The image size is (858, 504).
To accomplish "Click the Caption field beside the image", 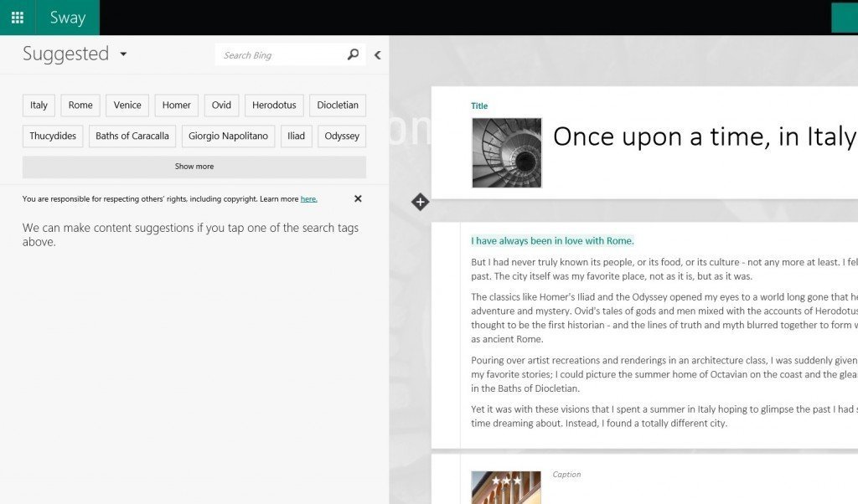I will click(566, 475).
